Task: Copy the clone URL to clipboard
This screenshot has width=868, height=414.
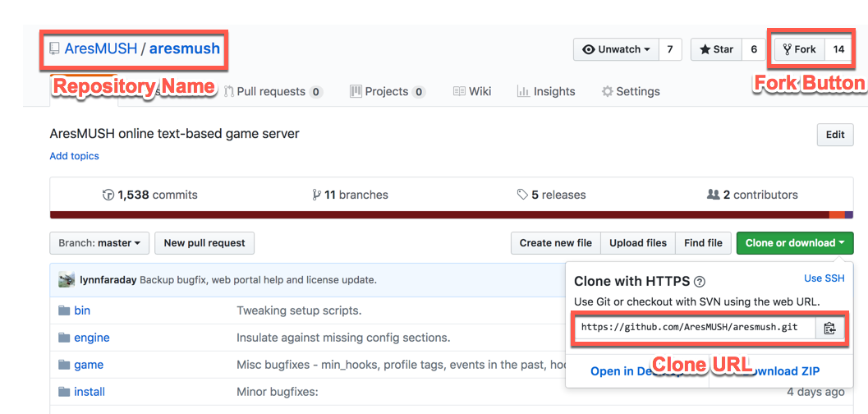Action: click(x=829, y=328)
